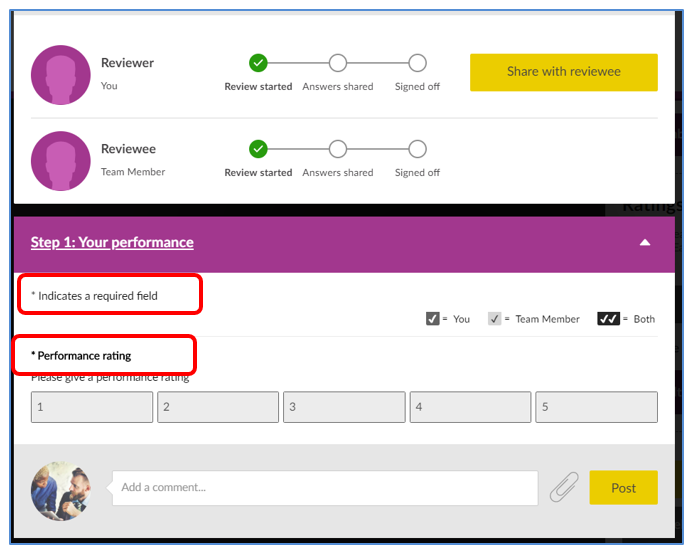Toggle the 'Team Member' legend checkbox
The height and width of the screenshot is (550, 686).
494,319
